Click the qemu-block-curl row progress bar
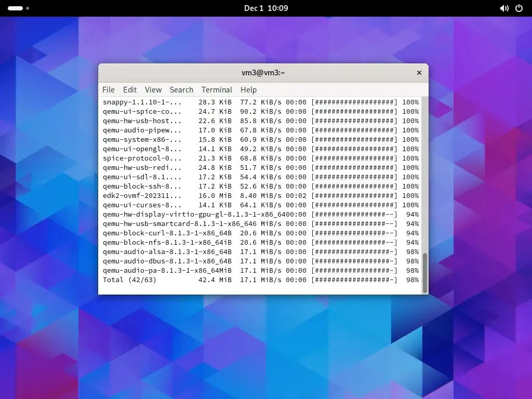 pos(354,233)
